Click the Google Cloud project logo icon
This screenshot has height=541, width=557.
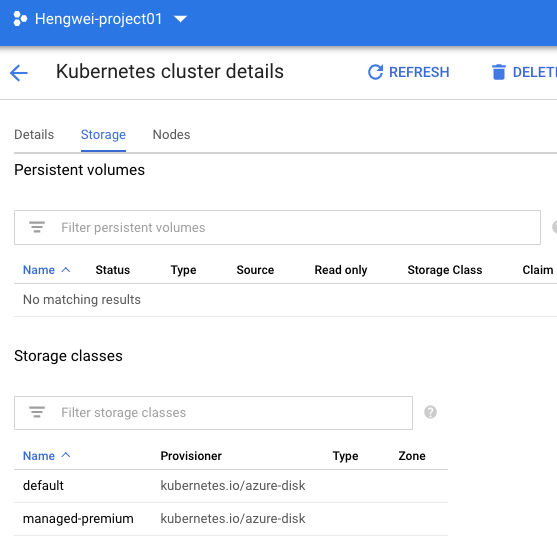tap(20, 19)
